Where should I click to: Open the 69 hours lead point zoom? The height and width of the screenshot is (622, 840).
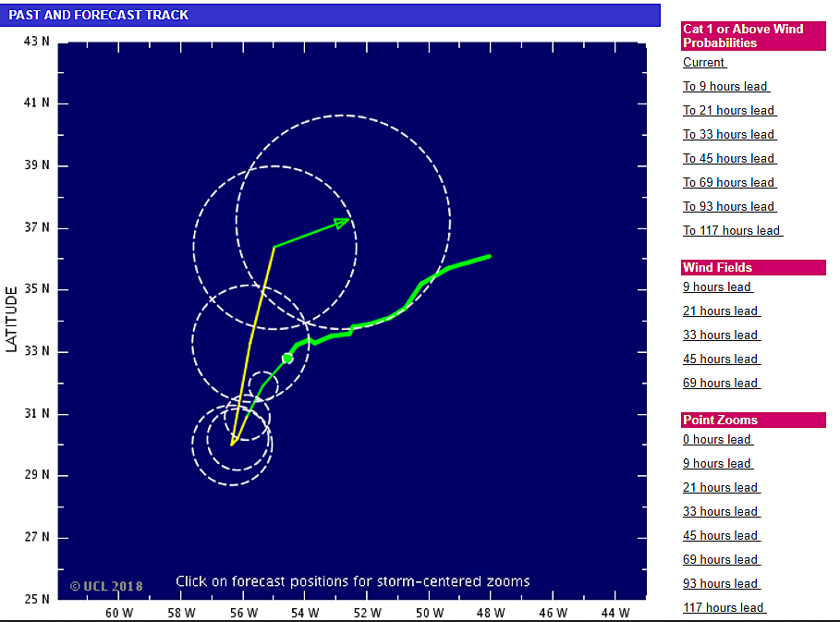(x=721, y=560)
